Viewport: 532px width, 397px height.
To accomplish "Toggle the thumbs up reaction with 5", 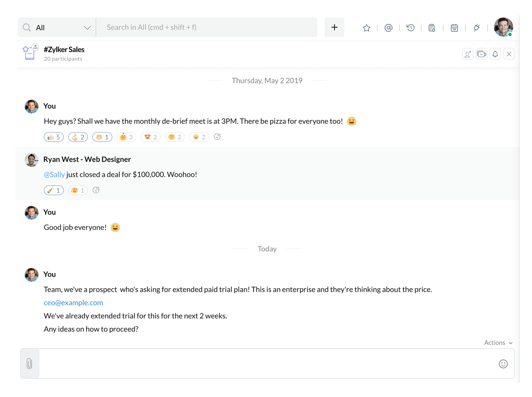I will pyautogui.click(x=54, y=137).
